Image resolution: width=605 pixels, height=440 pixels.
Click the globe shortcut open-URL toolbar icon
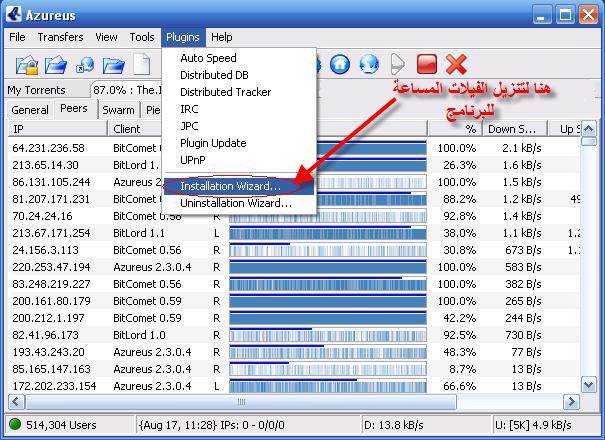[x=85, y=64]
